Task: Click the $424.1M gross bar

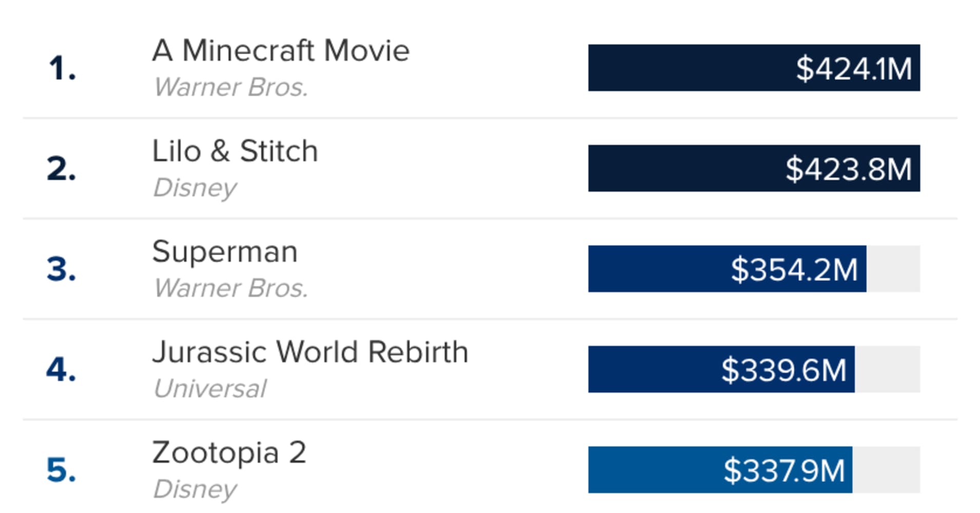Action: (753, 68)
